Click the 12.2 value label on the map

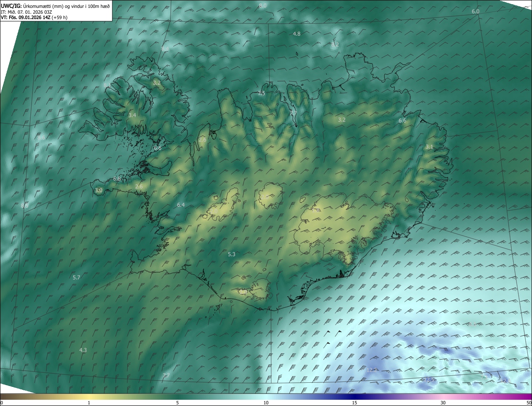click(x=372, y=370)
